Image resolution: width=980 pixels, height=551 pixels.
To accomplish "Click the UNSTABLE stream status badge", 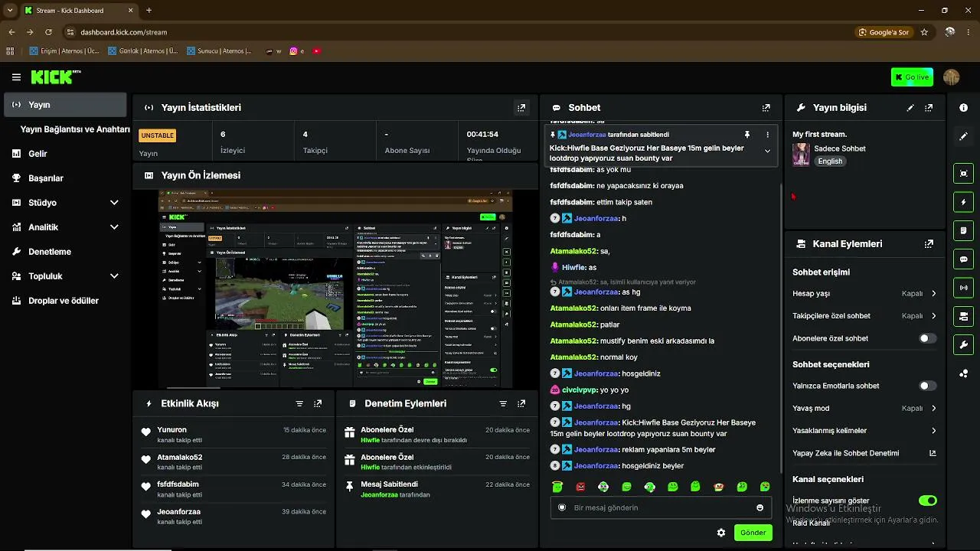I will [158, 135].
